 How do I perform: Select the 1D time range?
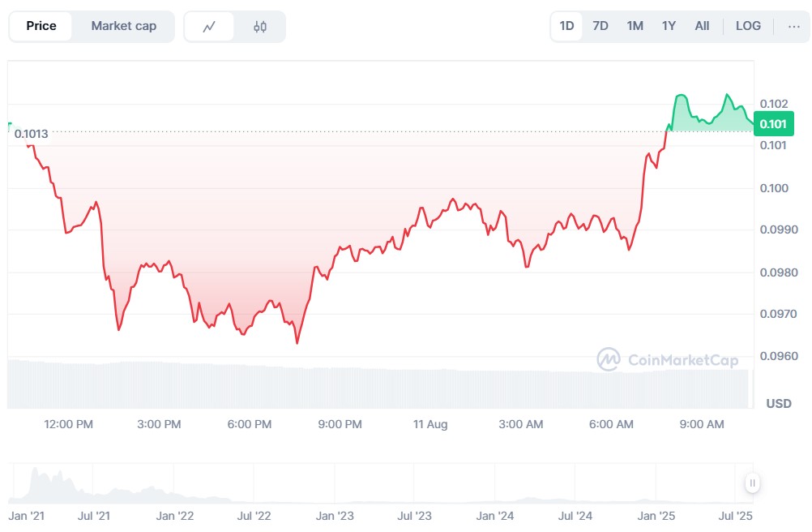(x=566, y=26)
